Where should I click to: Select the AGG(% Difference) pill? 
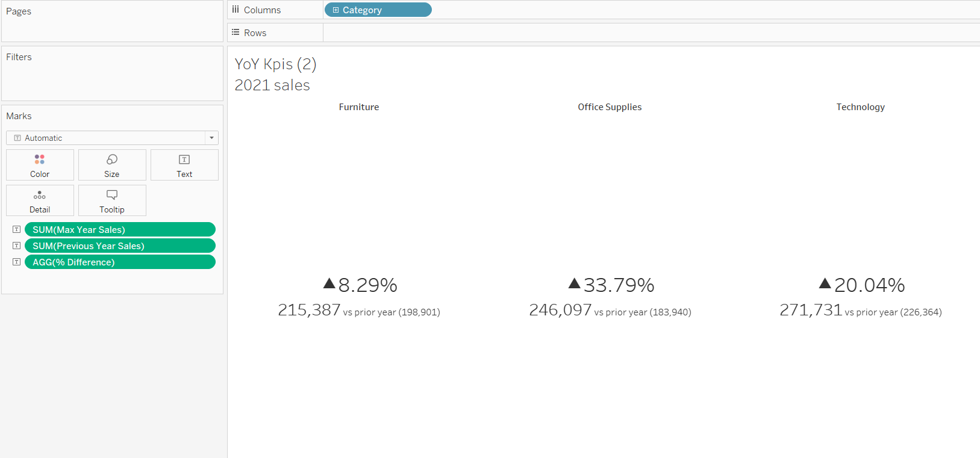point(120,262)
